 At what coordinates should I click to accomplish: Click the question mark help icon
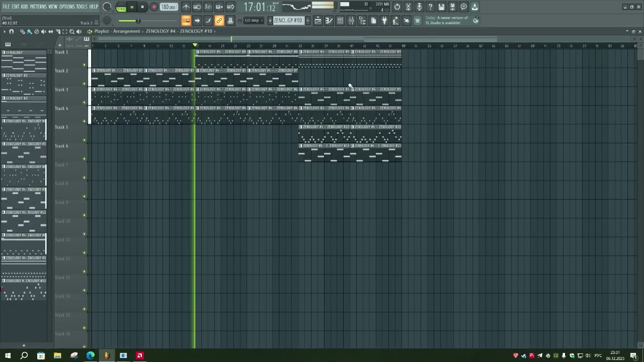point(430,7)
